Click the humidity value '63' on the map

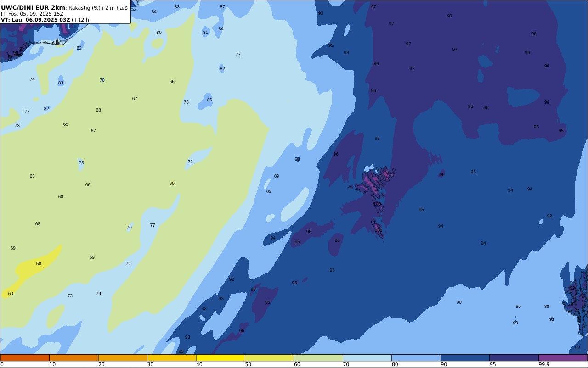(x=32, y=176)
